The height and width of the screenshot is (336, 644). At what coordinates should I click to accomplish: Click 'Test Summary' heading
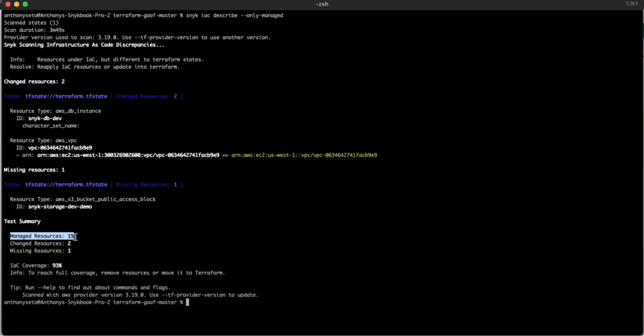22,222
